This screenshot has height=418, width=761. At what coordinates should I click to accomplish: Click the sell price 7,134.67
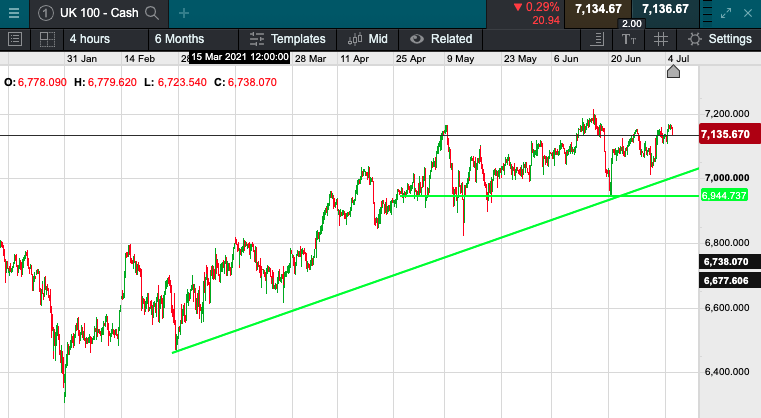(598, 9)
